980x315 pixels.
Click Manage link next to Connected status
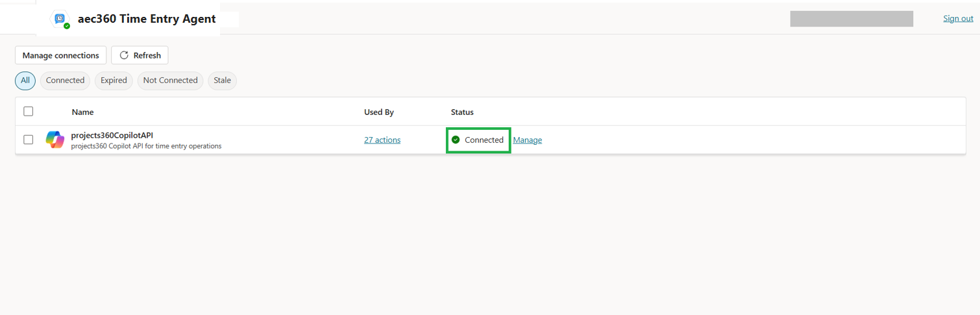[527, 140]
